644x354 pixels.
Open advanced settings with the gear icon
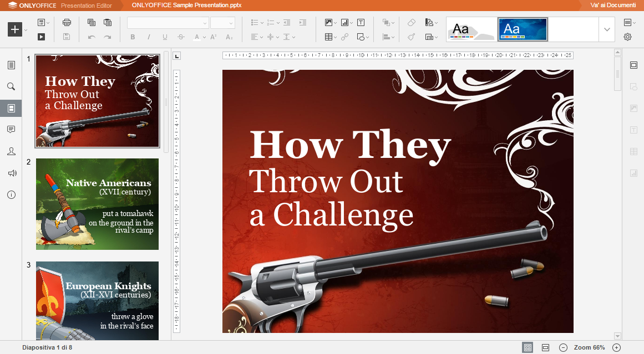pos(627,37)
